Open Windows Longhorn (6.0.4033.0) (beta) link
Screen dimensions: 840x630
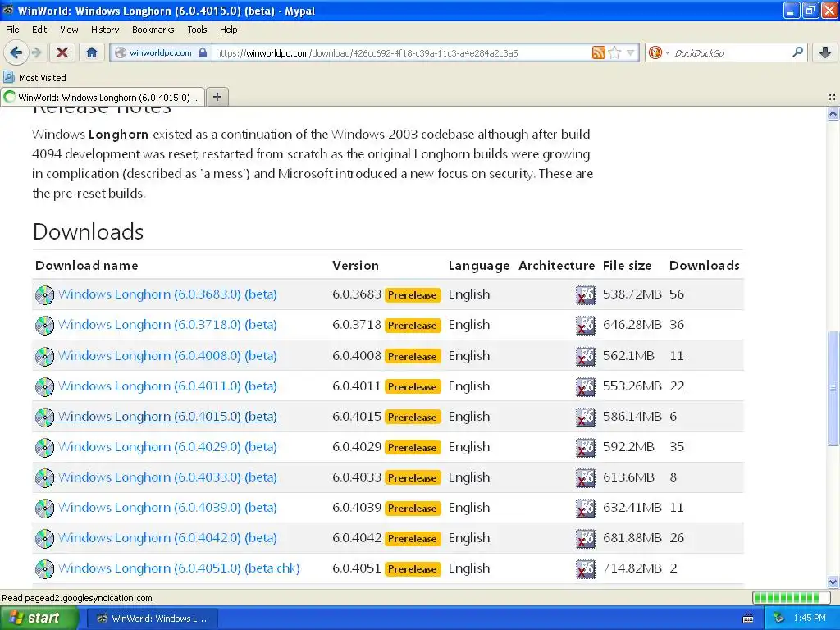[167, 477]
